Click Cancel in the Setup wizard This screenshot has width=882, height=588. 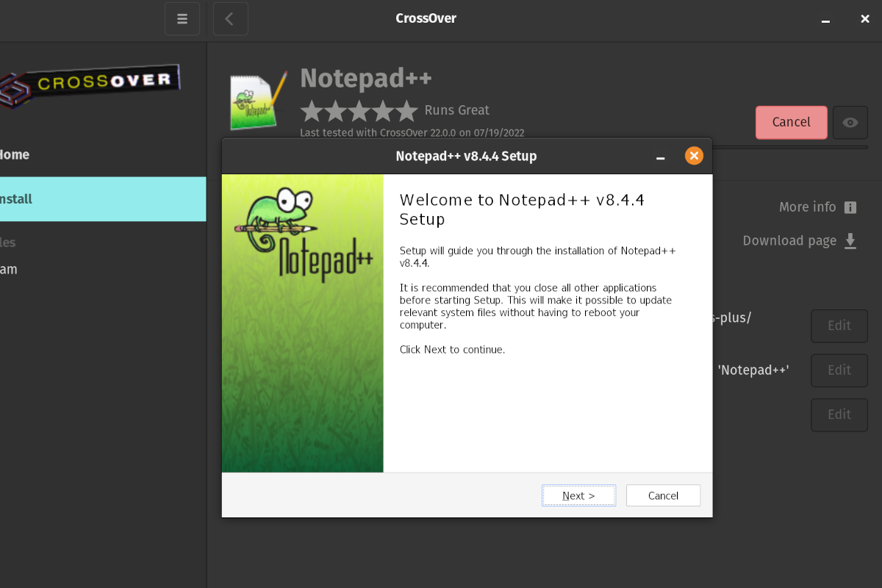pos(663,495)
